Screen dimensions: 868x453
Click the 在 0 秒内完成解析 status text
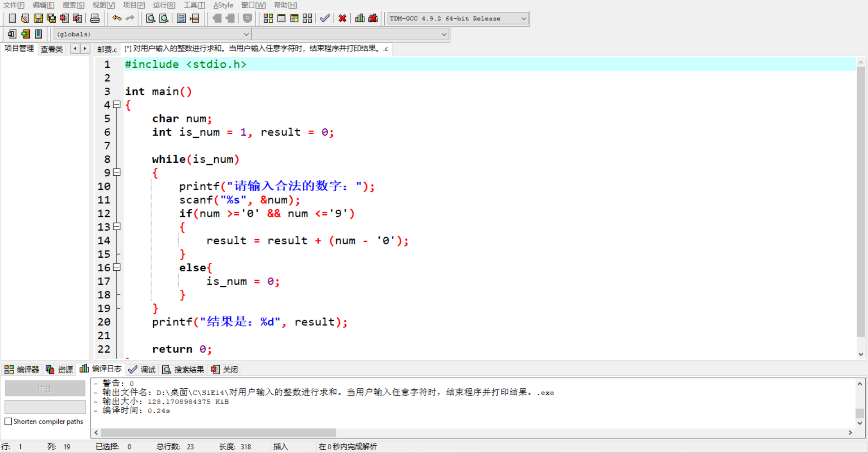[x=348, y=447]
